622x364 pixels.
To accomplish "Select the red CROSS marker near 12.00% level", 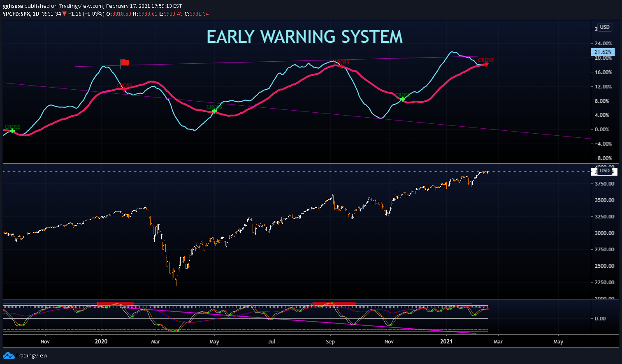I will [124, 89].
